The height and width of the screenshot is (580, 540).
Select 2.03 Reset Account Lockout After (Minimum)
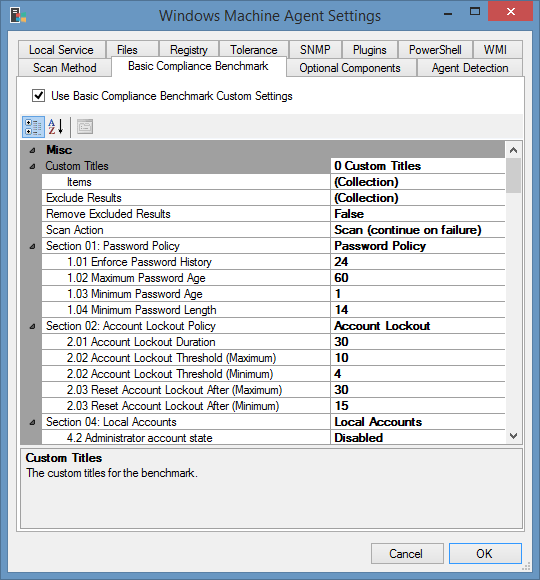click(x=273, y=406)
